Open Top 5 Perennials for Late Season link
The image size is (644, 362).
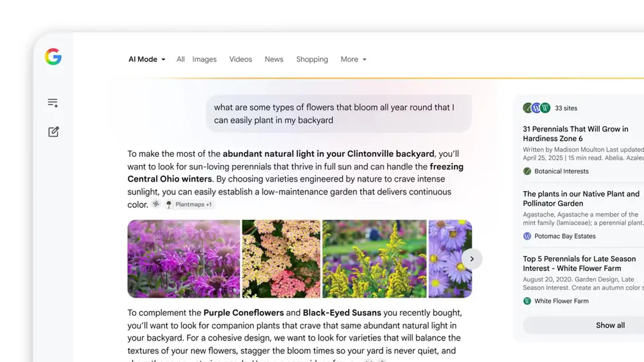pos(579,263)
